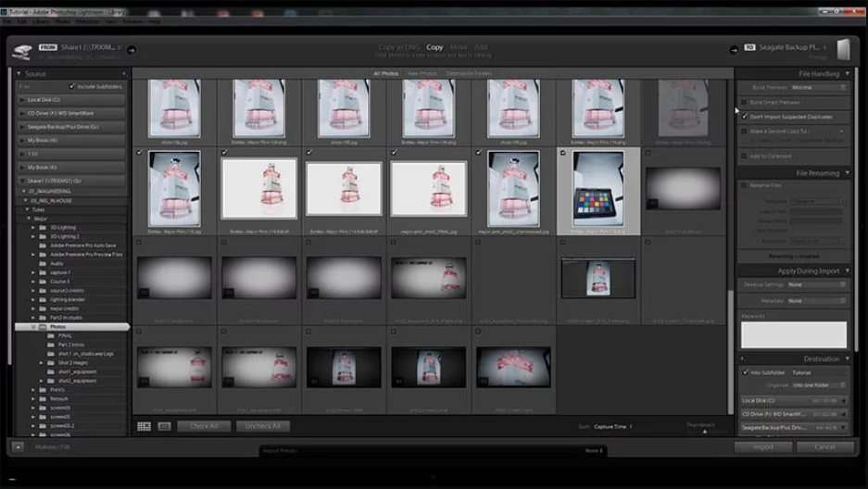Click the folder icon beside Photos
868x489 pixels.
tap(44, 327)
